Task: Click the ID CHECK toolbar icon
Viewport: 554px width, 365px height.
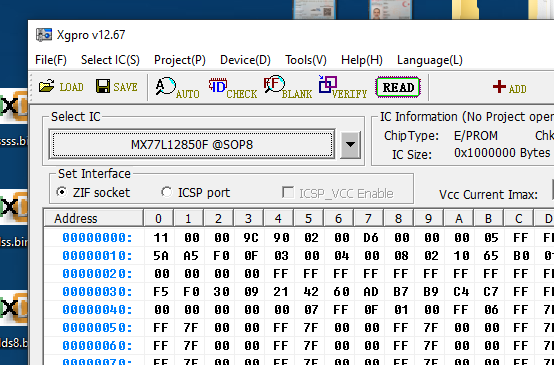Action: click(232, 87)
